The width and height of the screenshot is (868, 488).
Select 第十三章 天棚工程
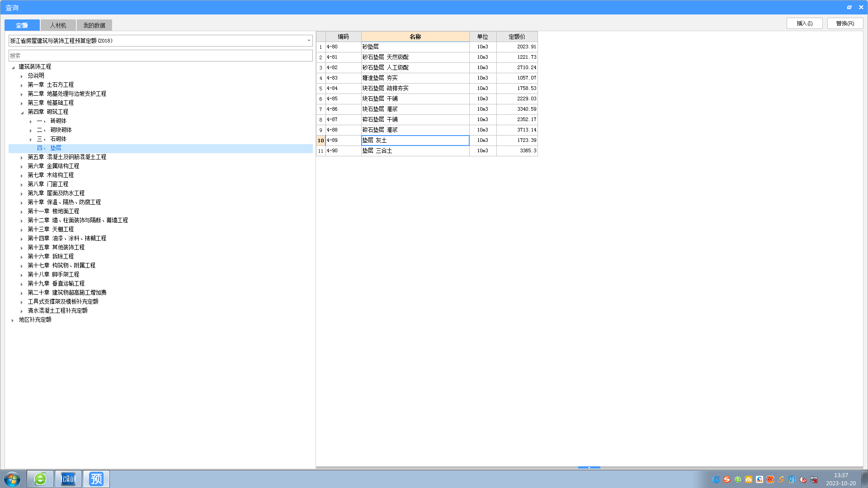[51, 229]
